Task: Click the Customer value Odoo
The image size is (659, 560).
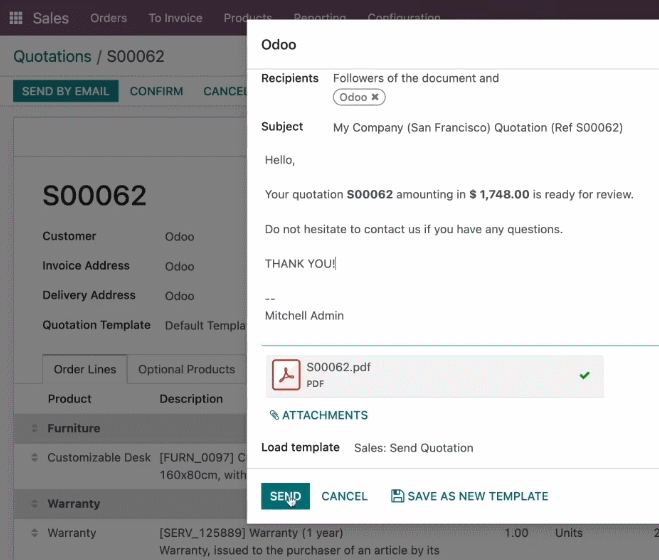Action: tap(179, 237)
